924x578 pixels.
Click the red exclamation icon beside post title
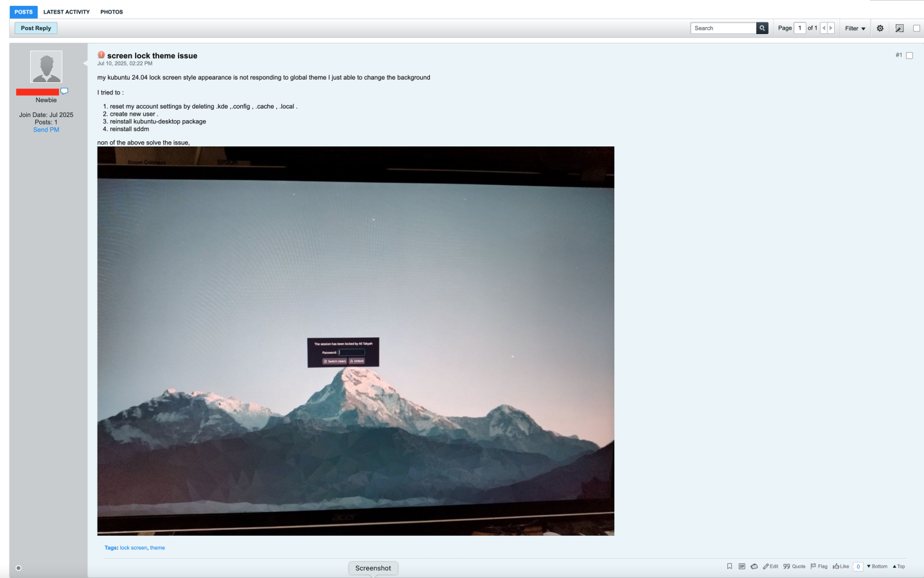[x=101, y=55]
